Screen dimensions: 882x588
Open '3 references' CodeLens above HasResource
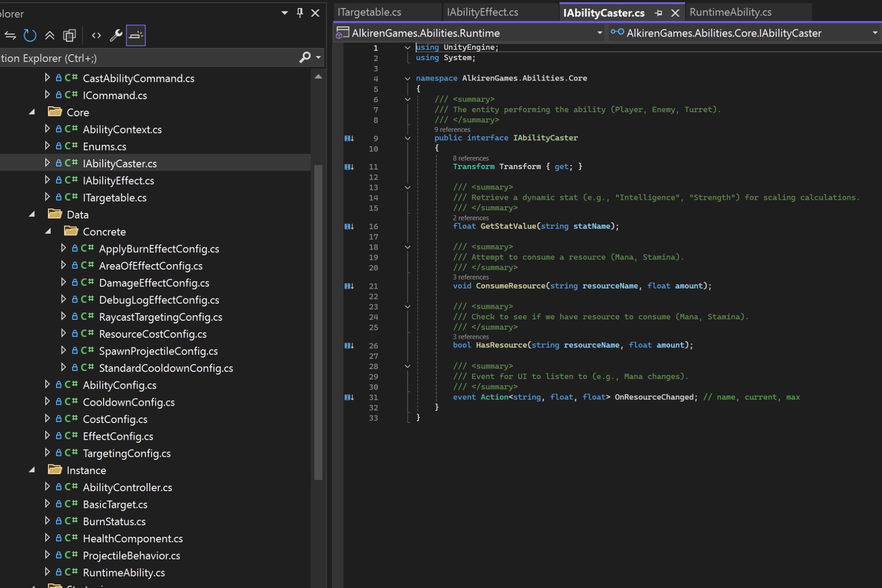click(x=471, y=337)
